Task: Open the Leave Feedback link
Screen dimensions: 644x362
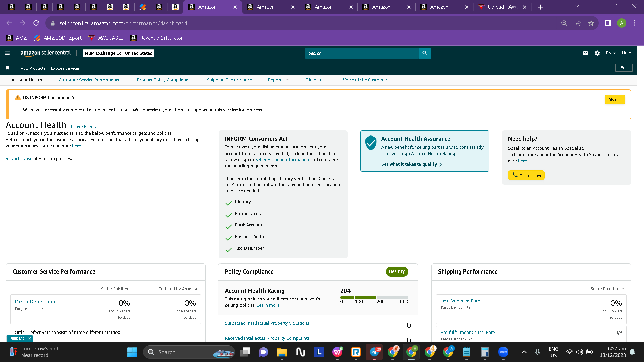Action: point(87,126)
